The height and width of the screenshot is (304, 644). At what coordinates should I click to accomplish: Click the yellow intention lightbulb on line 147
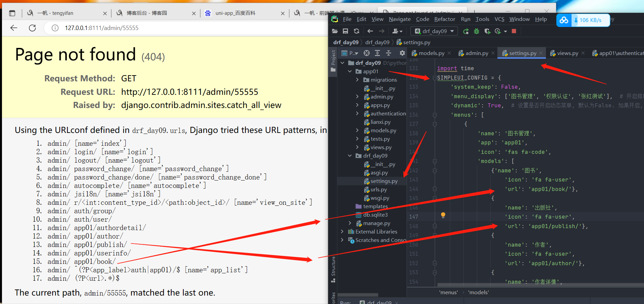point(443,215)
